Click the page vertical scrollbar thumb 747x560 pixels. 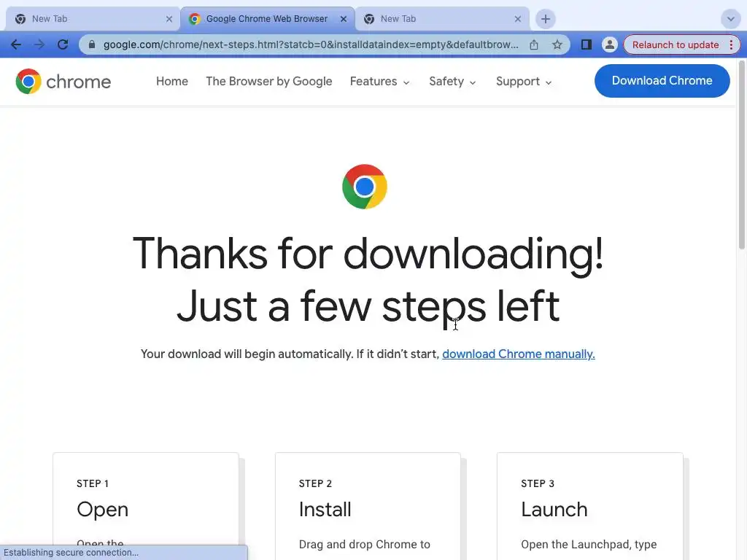742,155
